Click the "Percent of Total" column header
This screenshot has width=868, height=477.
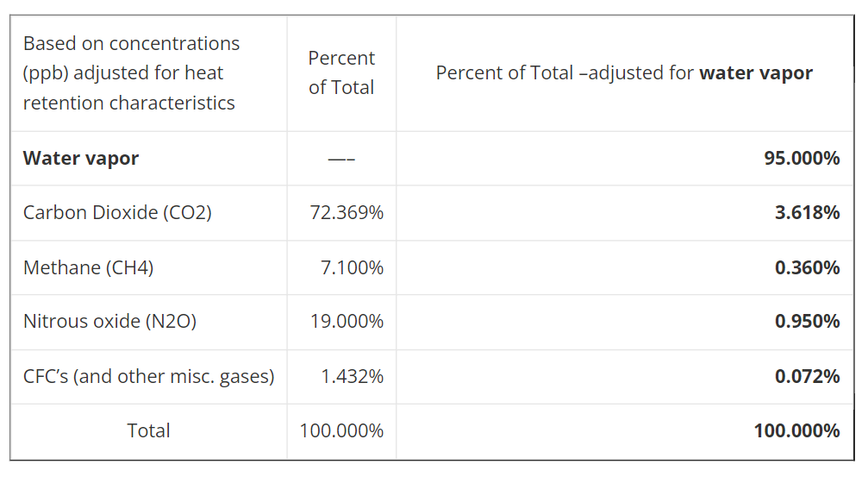(x=341, y=72)
